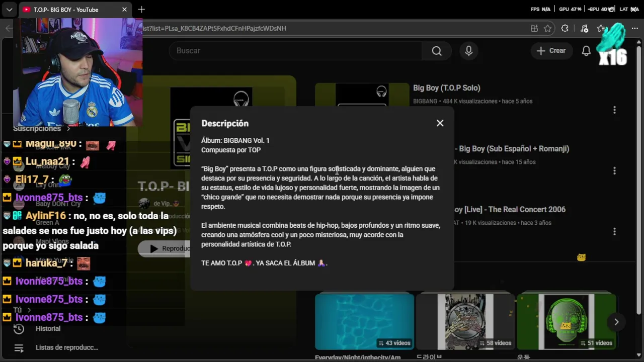
Task: Click the Reproducir todo play button
Action: coord(165,248)
